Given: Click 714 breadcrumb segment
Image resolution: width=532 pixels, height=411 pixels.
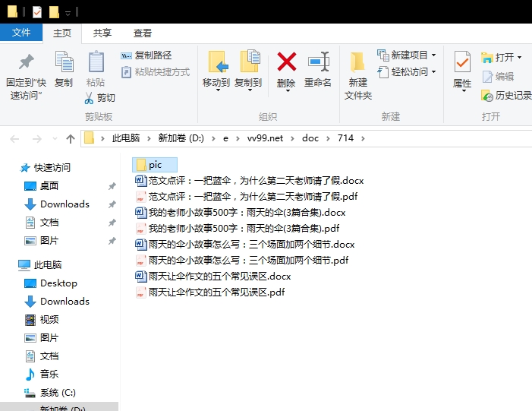Looking at the screenshot, I should [x=345, y=138].
